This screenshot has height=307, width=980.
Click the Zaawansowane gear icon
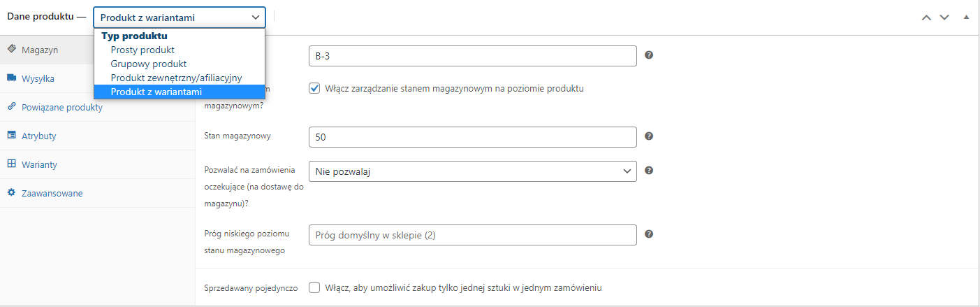click(12, 193)
